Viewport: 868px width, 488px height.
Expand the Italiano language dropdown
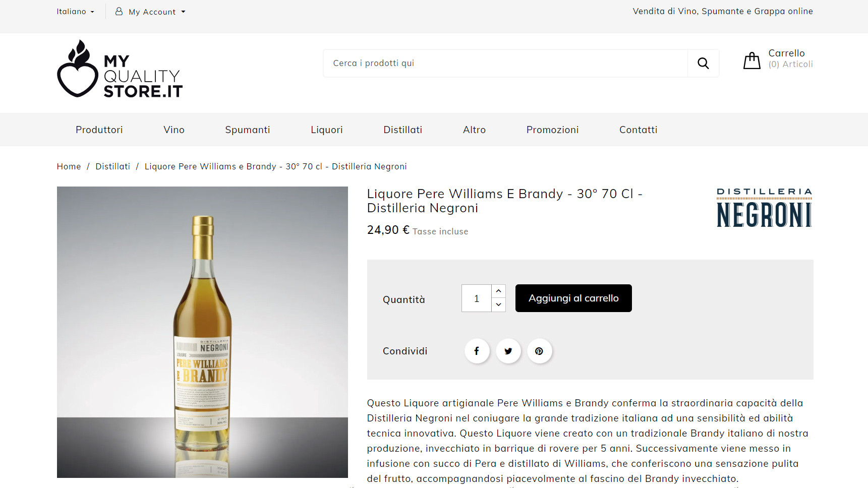(x=75, y=11)
